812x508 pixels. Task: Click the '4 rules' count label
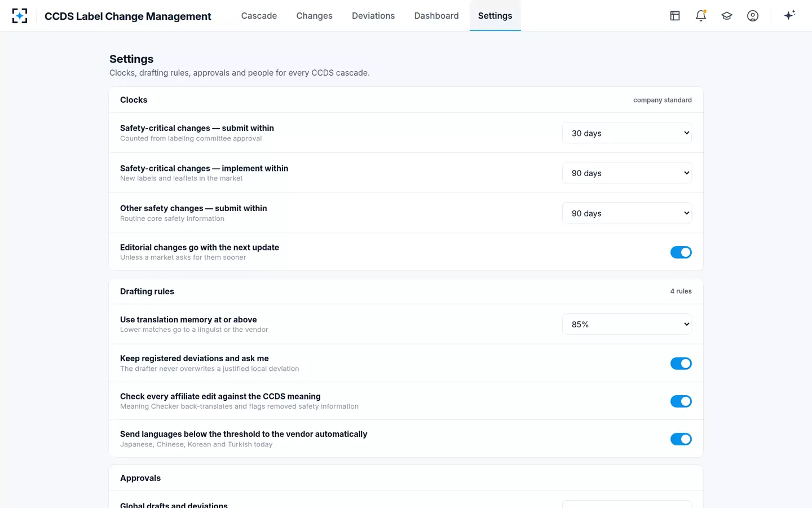pyautogui.click(x=681, y=291)
